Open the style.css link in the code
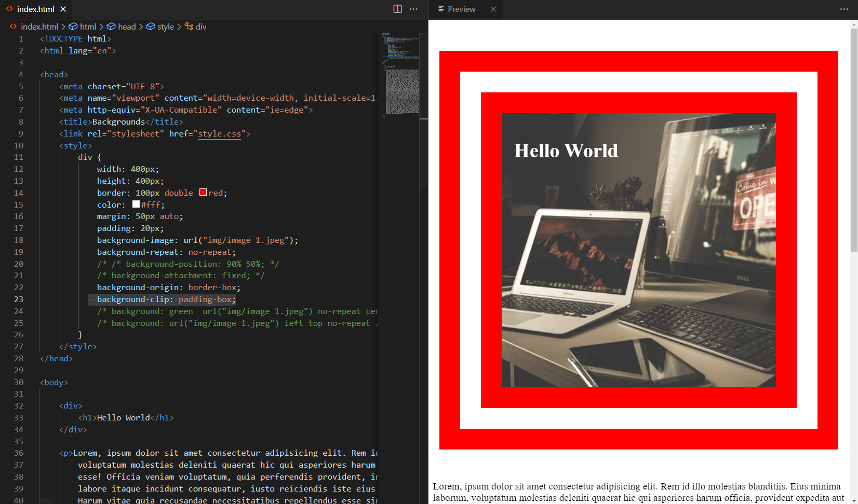The width and height of the screenshot is (858, 504). [x=219, y=133]
